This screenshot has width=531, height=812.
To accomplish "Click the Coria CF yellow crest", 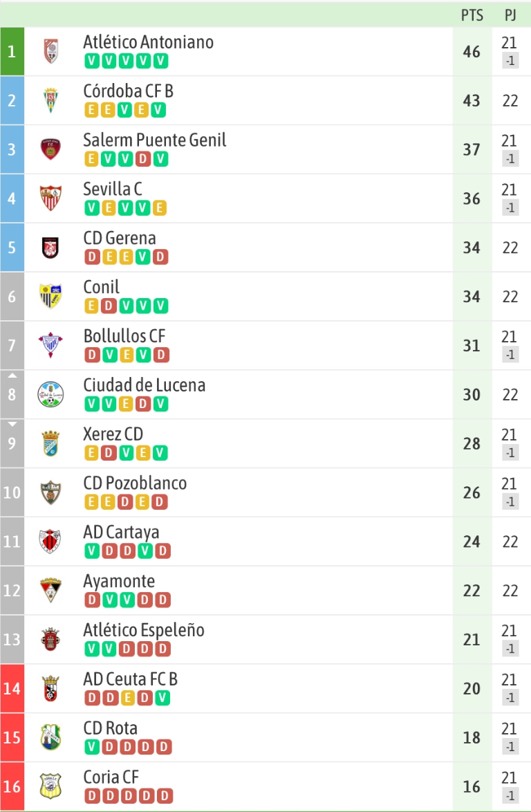I will point(50,786).
